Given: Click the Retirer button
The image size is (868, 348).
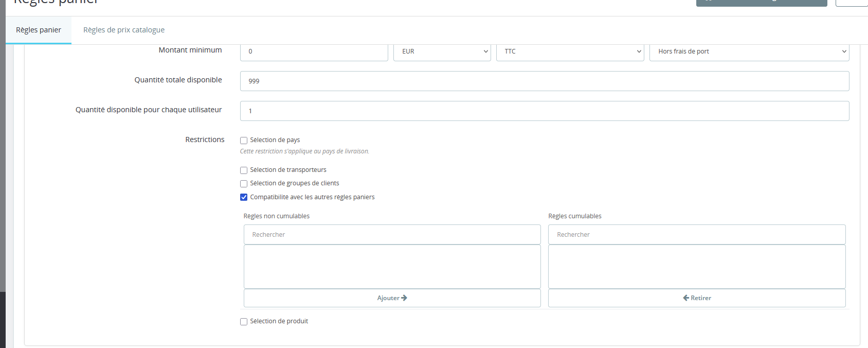Looking at the screenshot, I should point(697,298).
